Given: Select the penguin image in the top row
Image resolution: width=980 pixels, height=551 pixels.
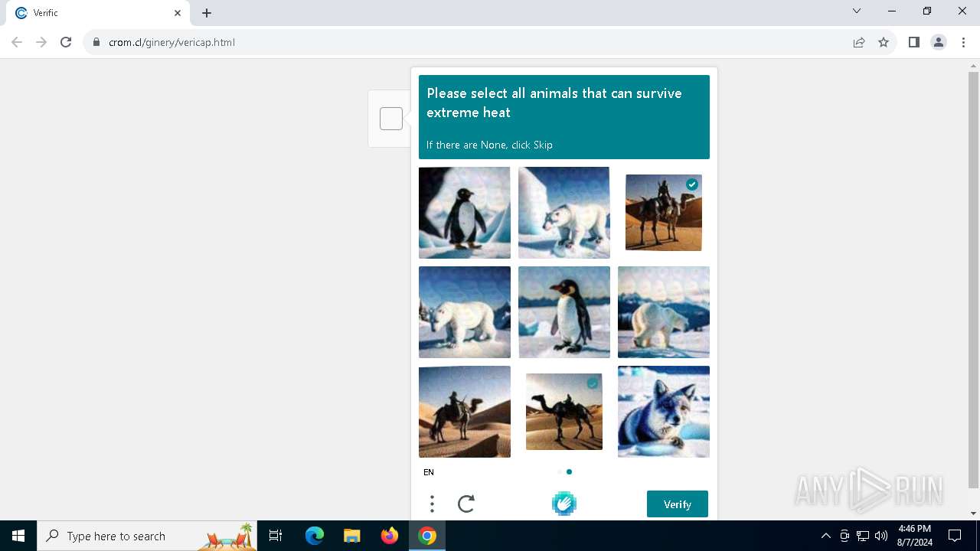Looking at the screenshot, I should [x=465, y=213].
